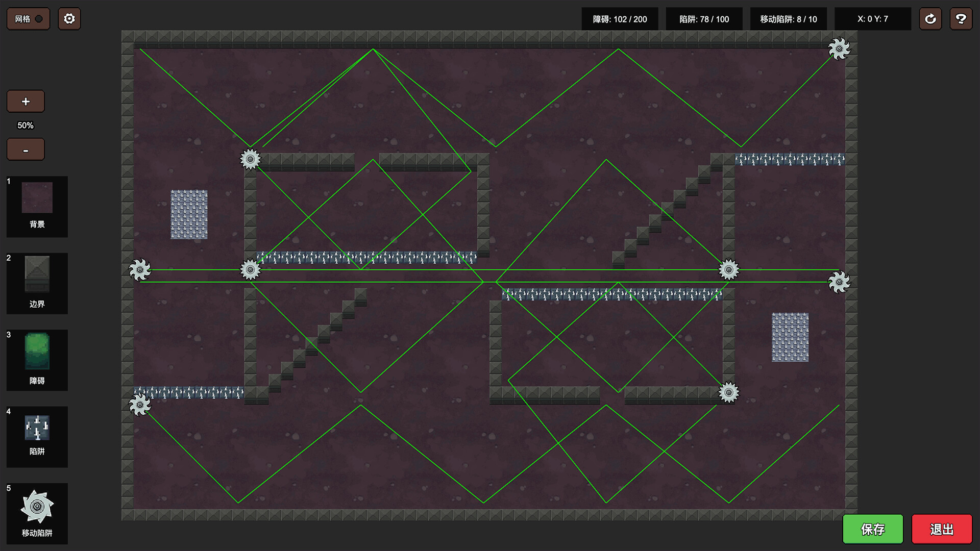Click the sawblade at the bottom-left spike strip
This screenshot has height=551, width=980.
click(x=139, y=405)
